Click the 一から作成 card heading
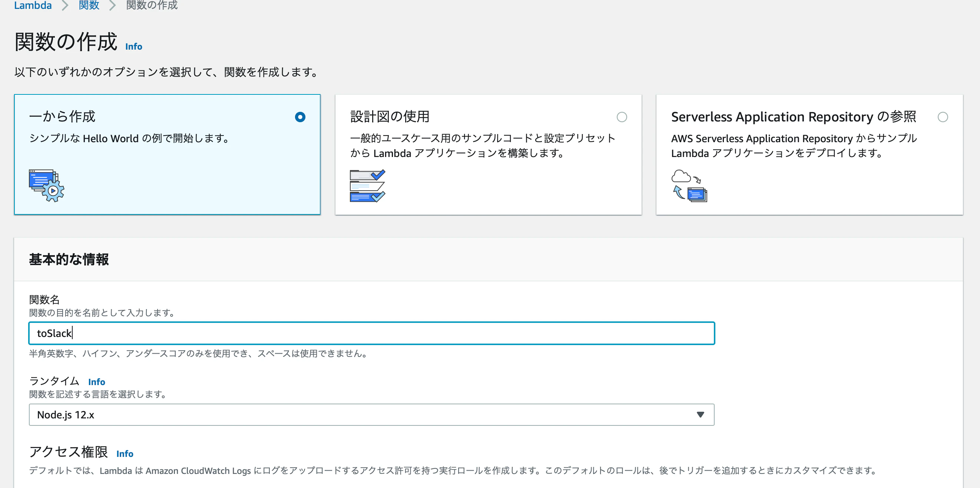The image size is (980, 488). tap(62, 117)
